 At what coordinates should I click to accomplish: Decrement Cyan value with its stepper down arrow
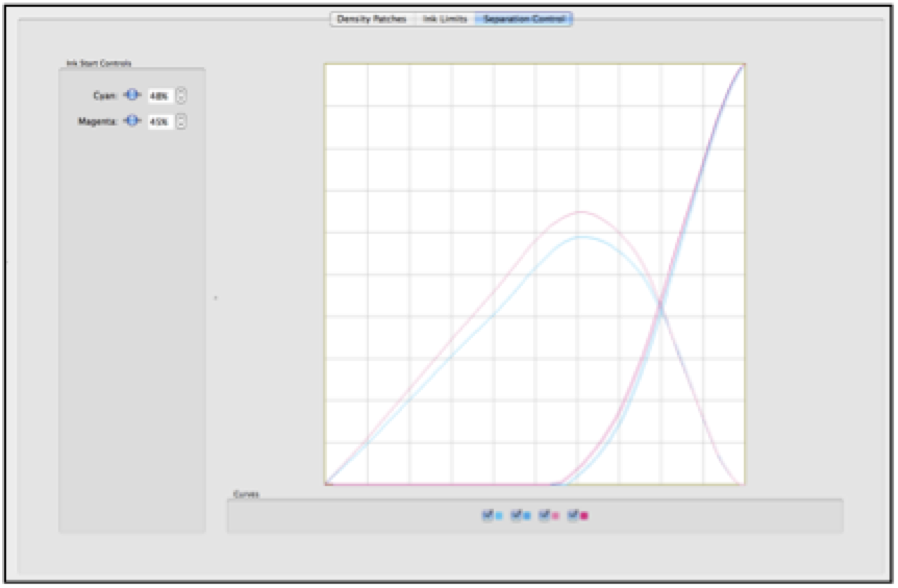pos(182,99)
